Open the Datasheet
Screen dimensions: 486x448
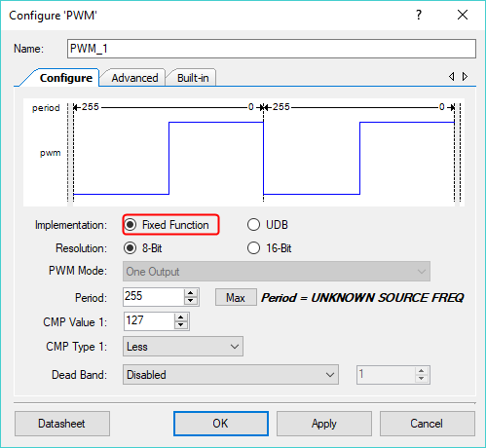[x=62, y=424]
